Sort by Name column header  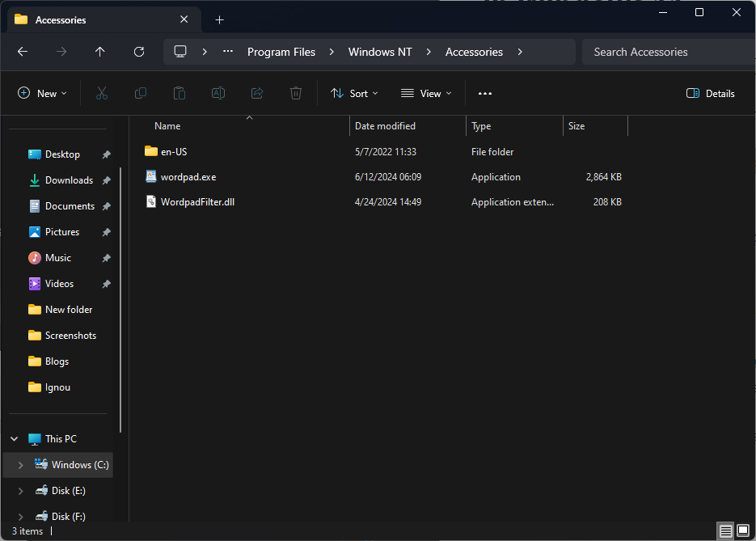coord(167,126)
